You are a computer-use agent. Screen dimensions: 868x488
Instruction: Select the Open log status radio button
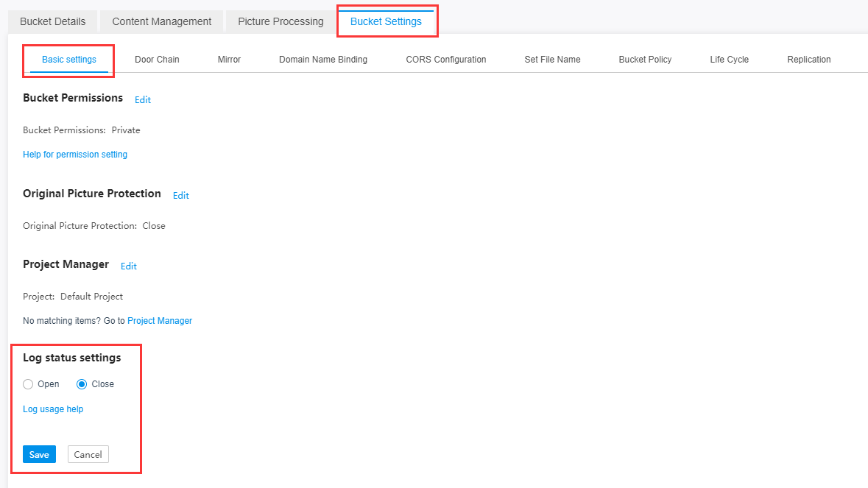29,384
